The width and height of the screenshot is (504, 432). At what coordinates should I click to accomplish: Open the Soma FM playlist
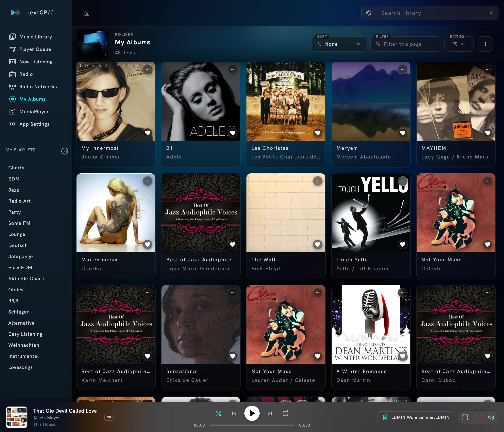coord(19,223)
